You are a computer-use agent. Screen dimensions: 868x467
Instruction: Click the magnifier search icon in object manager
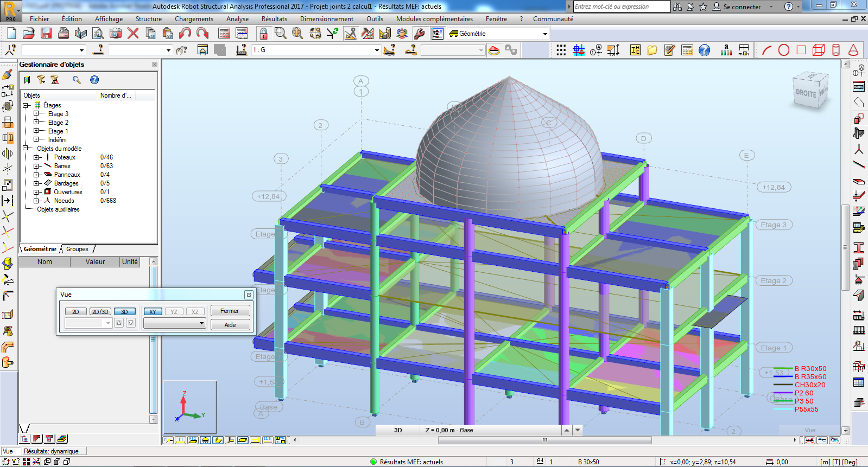click(77, 80)
